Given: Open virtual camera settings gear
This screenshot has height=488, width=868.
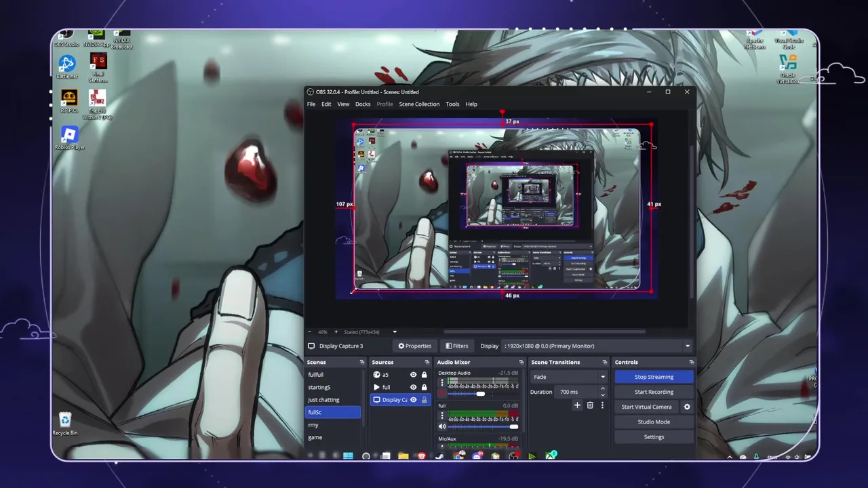Looking at the screenshot, I should (687, 407).
